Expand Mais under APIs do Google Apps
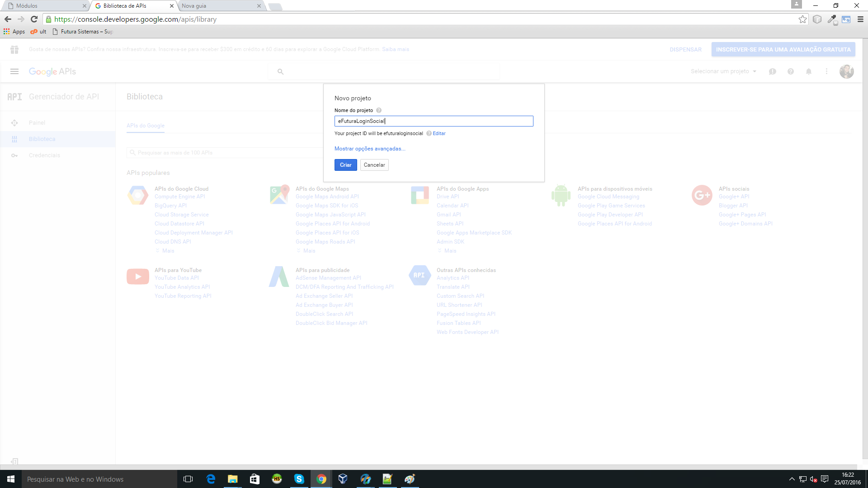Viewport: 868px width, 488px height. 448,251
